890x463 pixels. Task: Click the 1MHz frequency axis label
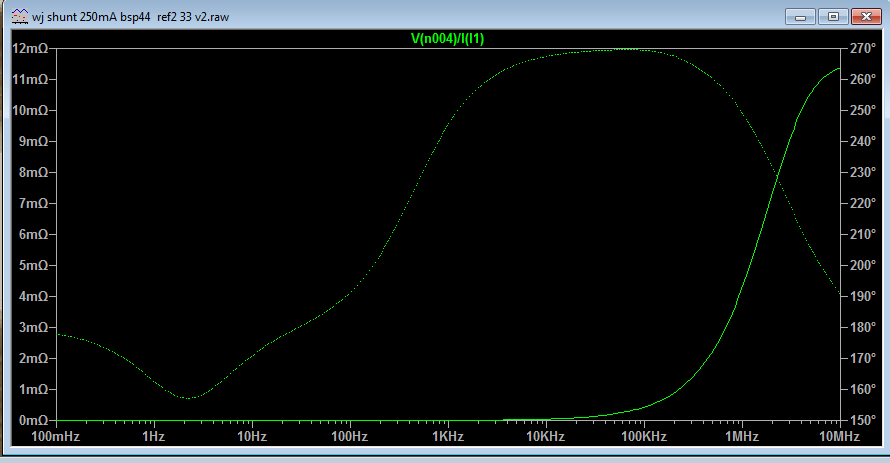[x=742, y=436]
